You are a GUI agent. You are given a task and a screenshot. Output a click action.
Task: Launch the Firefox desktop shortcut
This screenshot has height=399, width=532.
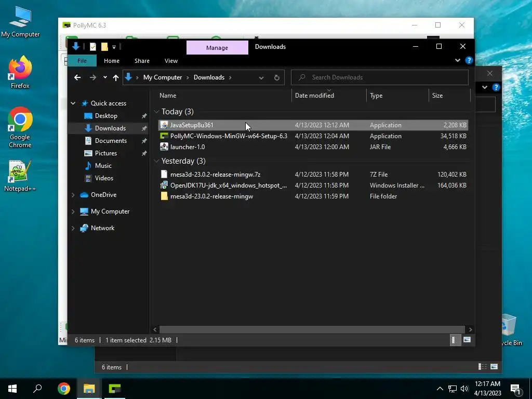(20, 72)
